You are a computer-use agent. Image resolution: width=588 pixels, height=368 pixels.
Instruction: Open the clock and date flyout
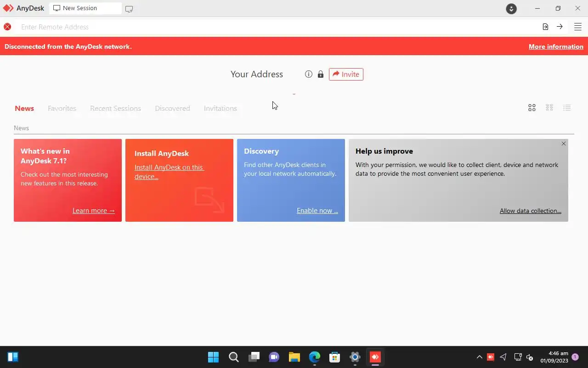[554, 357]
